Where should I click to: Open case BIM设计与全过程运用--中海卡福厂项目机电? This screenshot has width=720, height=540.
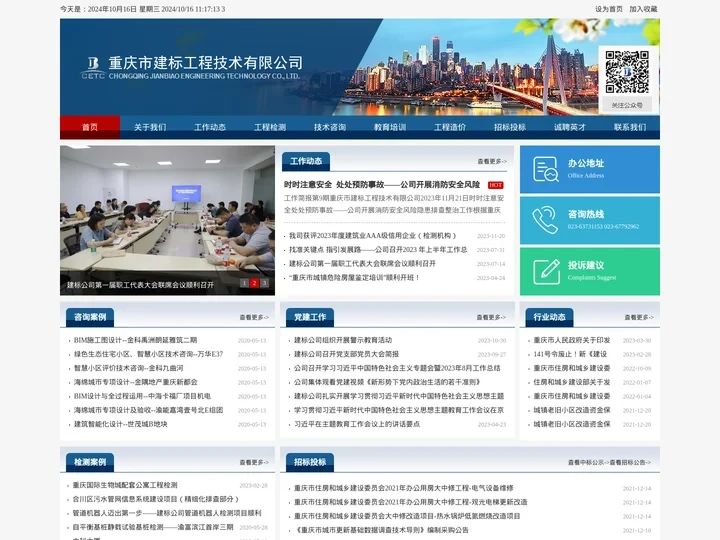[x=142, y=396]
